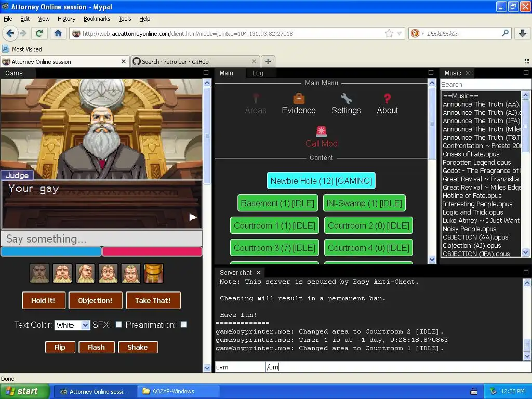Screen dimensions: 532x399
Task: Open the Text Color dropdown
Action: click(72, 325)
